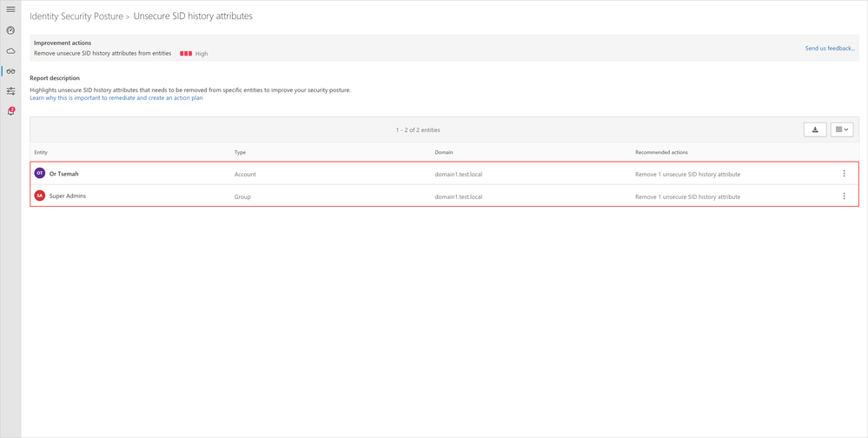The width and height of the screenshot is (868, 438).
Task: Click the download export button
Action: coord(815,129)
